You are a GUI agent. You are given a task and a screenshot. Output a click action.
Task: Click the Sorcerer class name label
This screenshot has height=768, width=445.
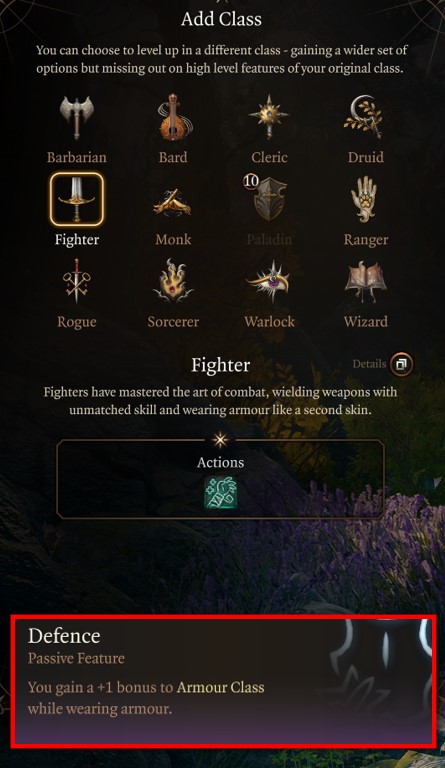173,322
